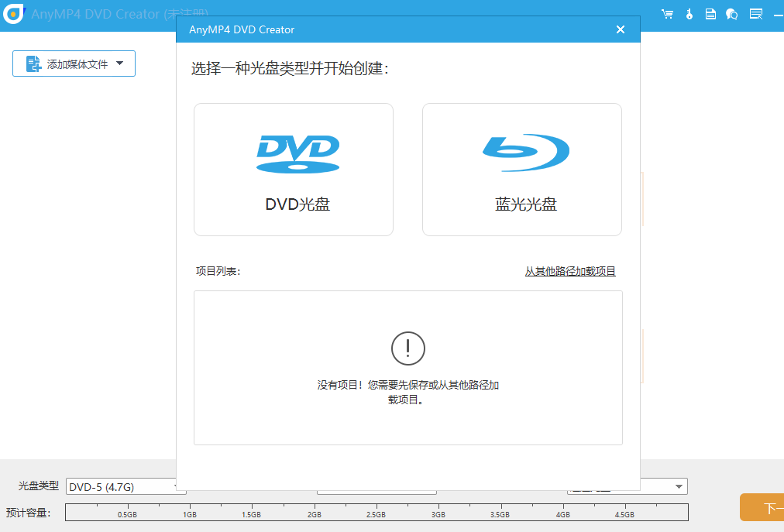784x532 pixels.
Task: Choose the 蓝光光盘 Blu-ray disc card
Action: click(x=522, y=170)
